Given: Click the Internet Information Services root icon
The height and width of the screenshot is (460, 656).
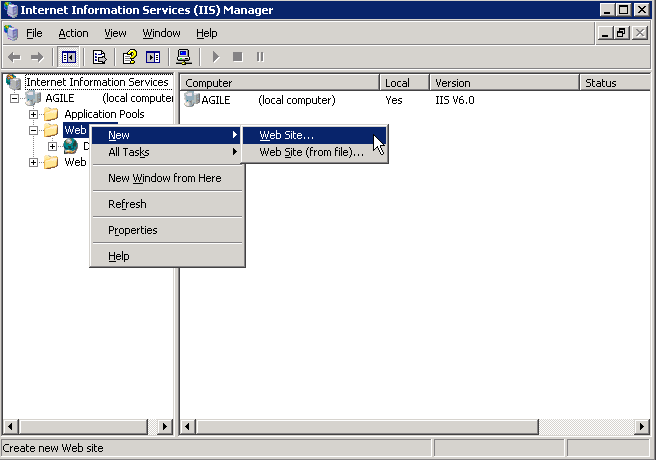Looking at the screenshot, I should pyautogui.click(x=13, y=82).
